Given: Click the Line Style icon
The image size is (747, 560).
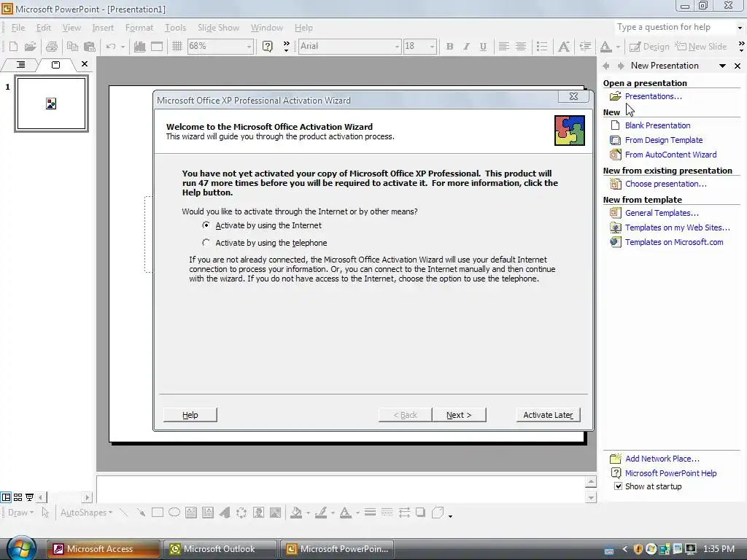Looking at the screenshot, I should (370, 513).
